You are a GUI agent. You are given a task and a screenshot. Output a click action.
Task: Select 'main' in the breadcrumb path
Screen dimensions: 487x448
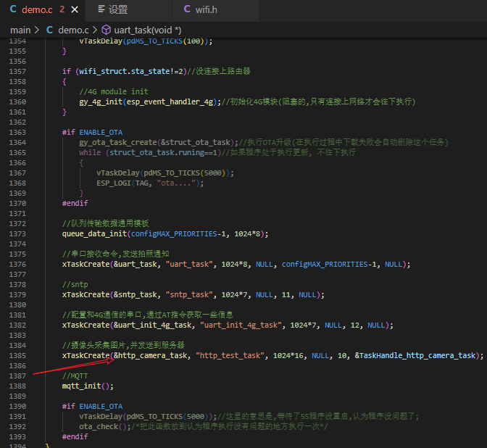(20, 30)
